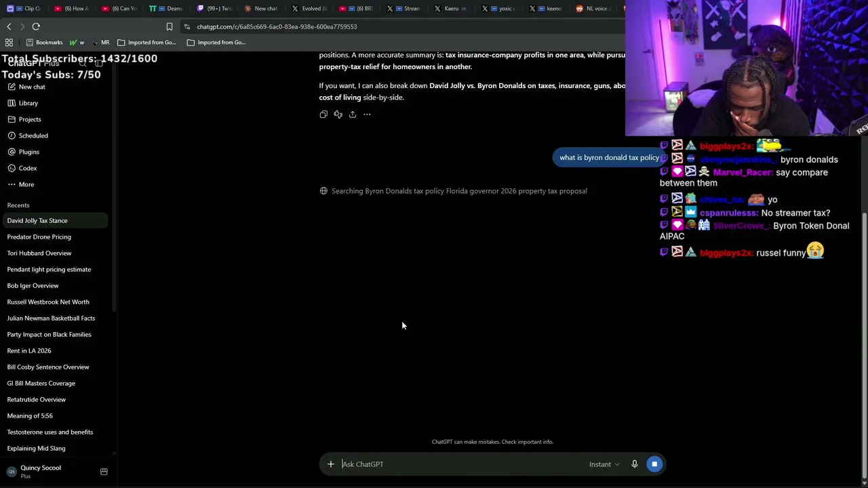Click the Quincy Socool account name
Image resolution: width=868 pixels, height=488 pixels.
point(41,468)
